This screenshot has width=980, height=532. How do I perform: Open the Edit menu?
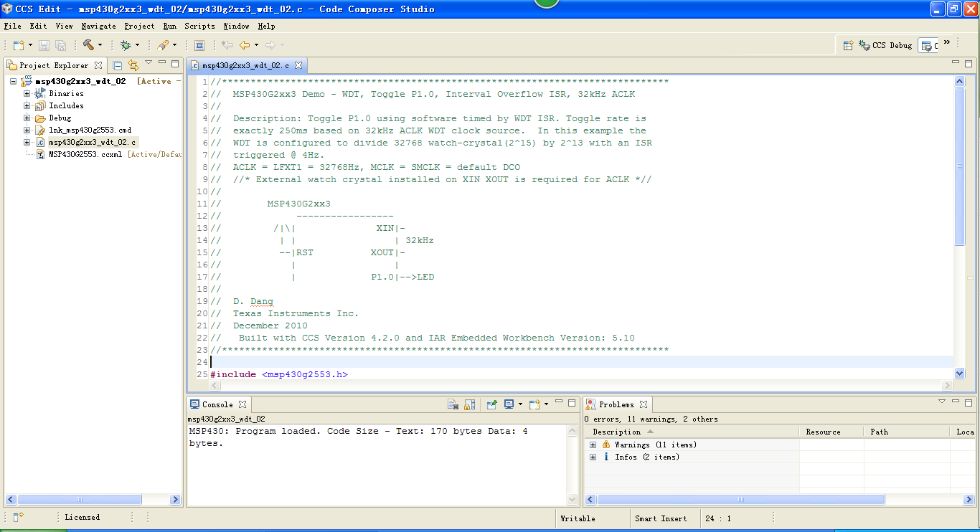click(x=38, y=26)
